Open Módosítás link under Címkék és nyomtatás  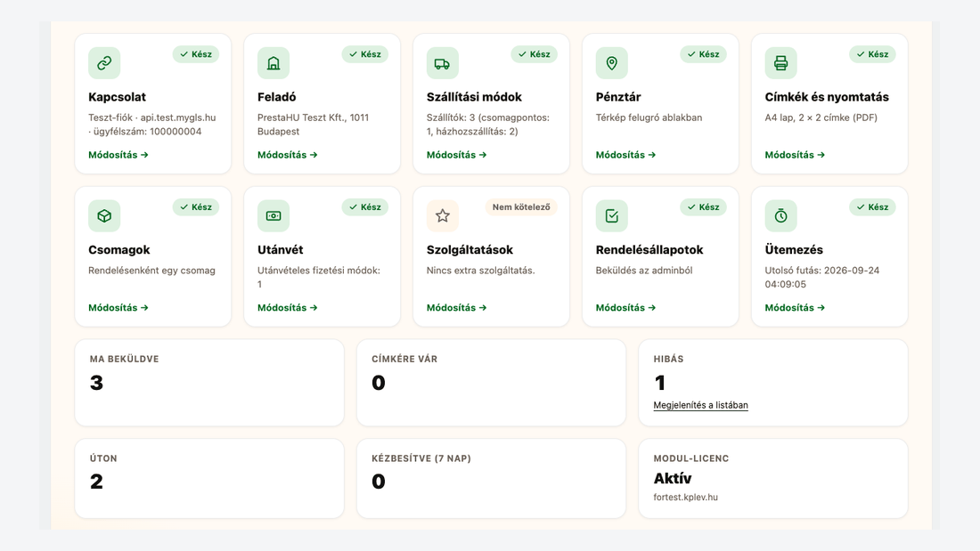tap(795, 155)
